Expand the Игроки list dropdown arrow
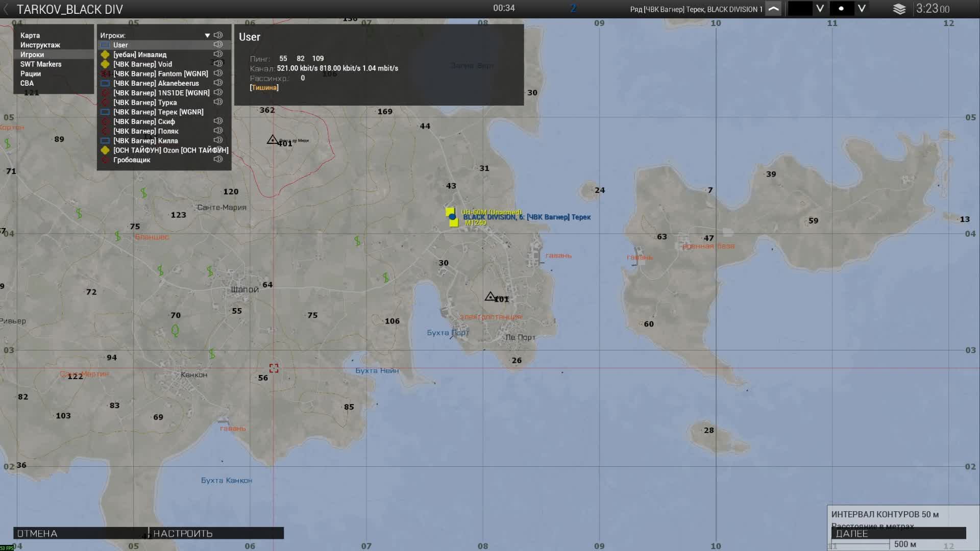Screen dimensions: 980x551 [x=207, y=36]
